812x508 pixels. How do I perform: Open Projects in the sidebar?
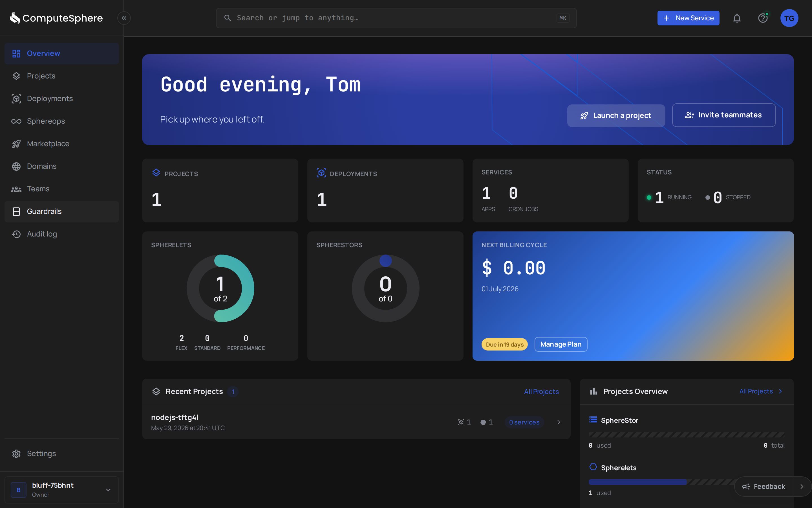62,76
